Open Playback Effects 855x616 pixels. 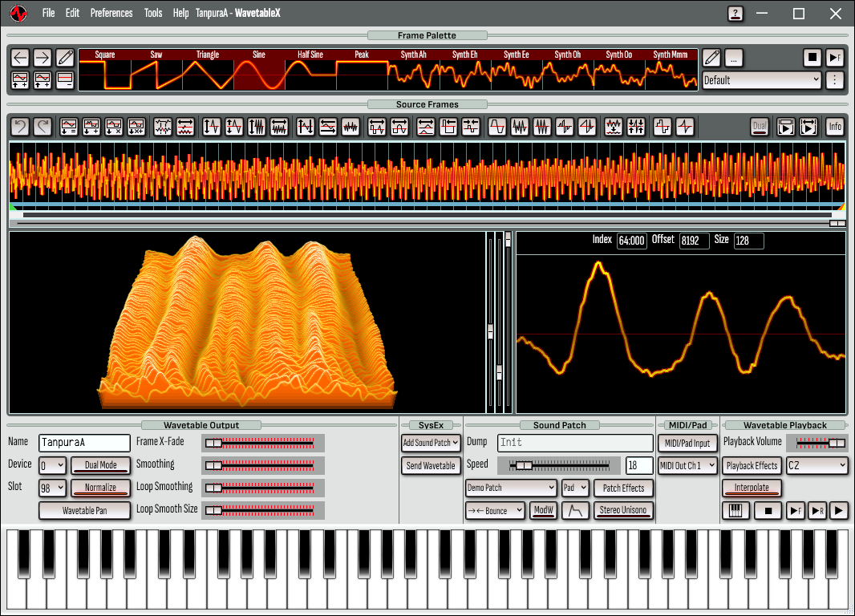(x=752, y=465)
